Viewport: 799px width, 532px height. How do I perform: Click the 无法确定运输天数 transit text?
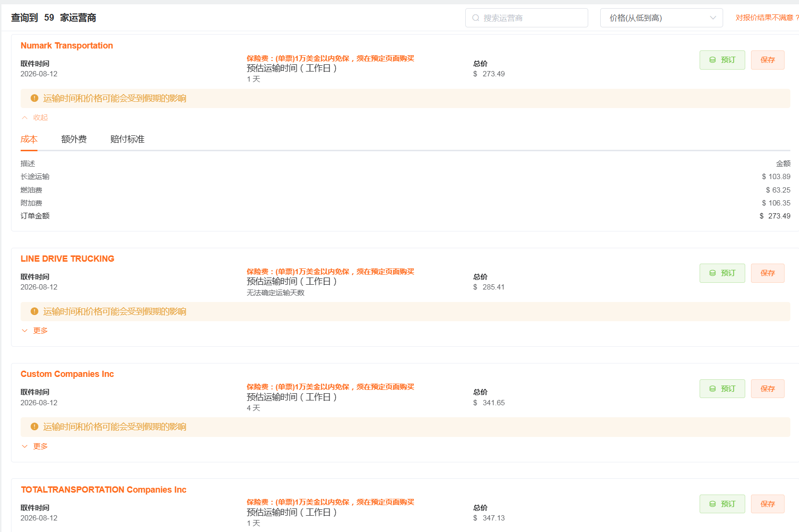click(x=276, y=293)
